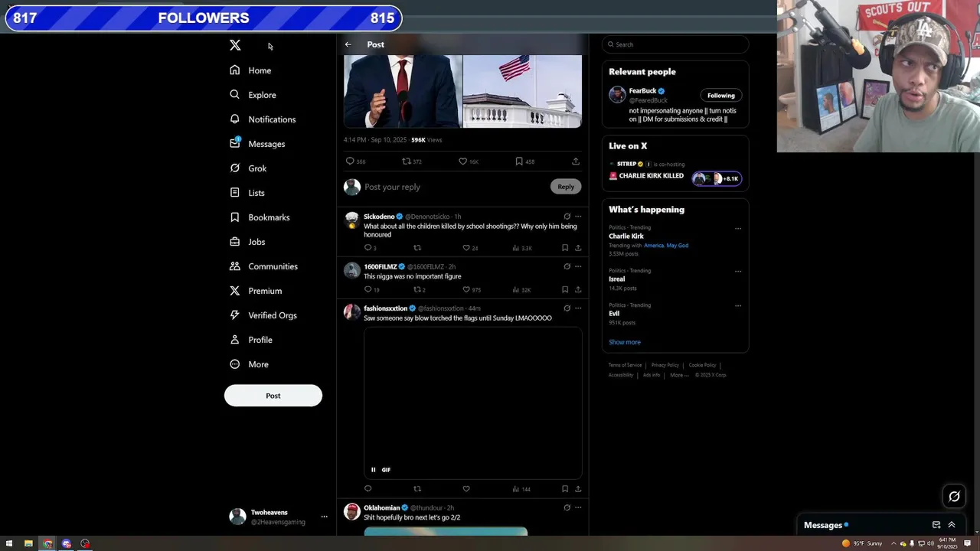Open more options for Isreal trend
The height and width of the screenshot is (551, 980).
(738, 271)
